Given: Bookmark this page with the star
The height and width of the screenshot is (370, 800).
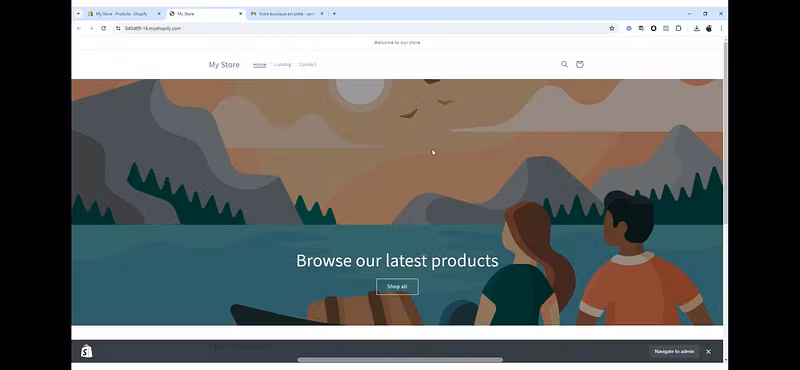Looking at the screenshot, I should [612, 29].
